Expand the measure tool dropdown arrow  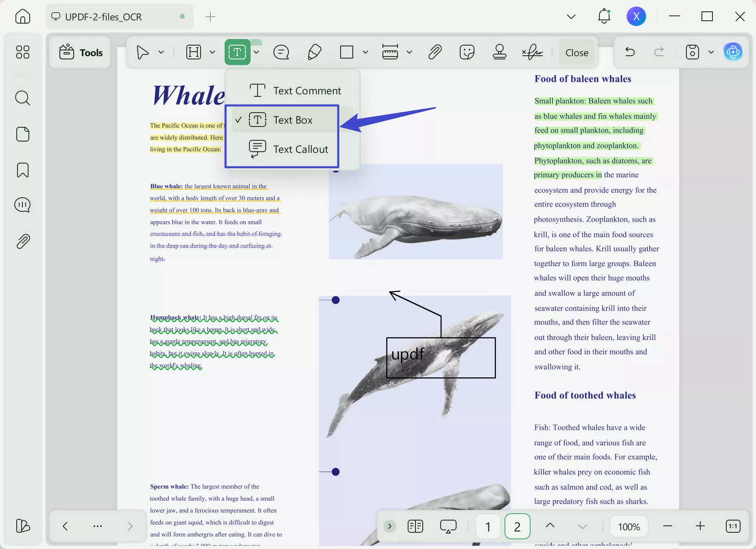coord(409,52)
